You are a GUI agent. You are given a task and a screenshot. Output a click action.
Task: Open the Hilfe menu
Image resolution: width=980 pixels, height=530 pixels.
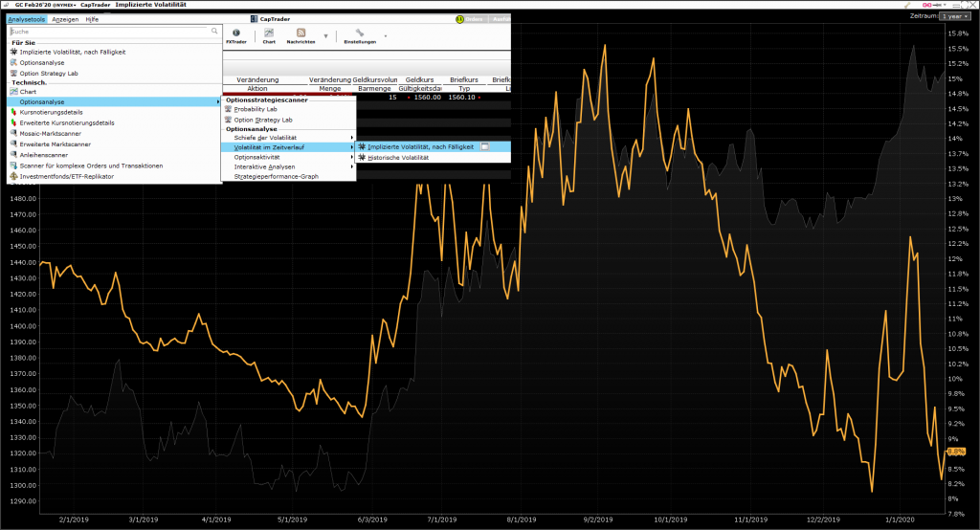(x=92, y=19)
